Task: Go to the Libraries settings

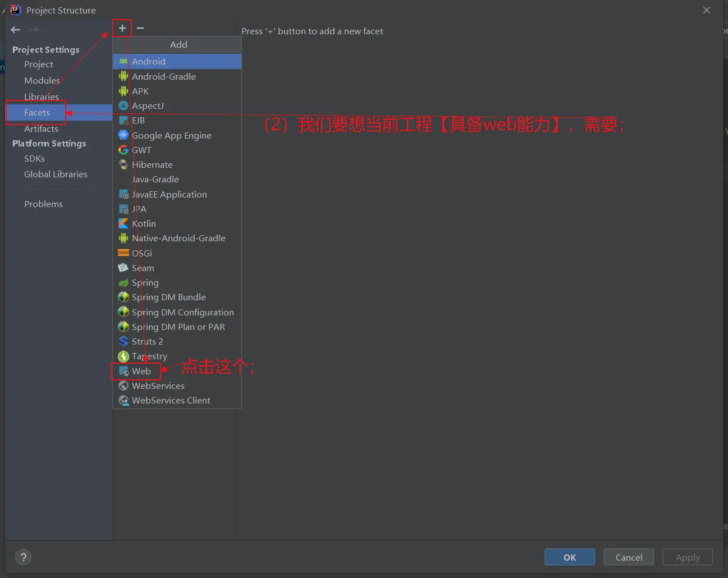Action: pyautogui.click(x=42, y=97)
